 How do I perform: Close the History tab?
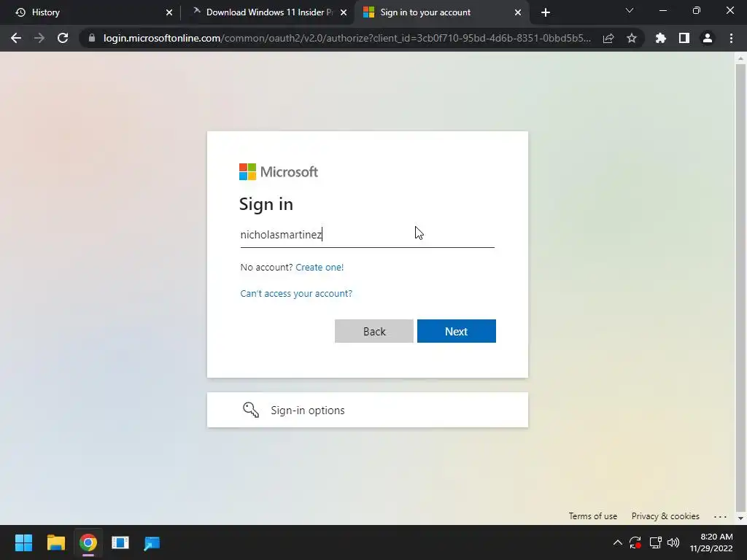(x=169, y=12)
